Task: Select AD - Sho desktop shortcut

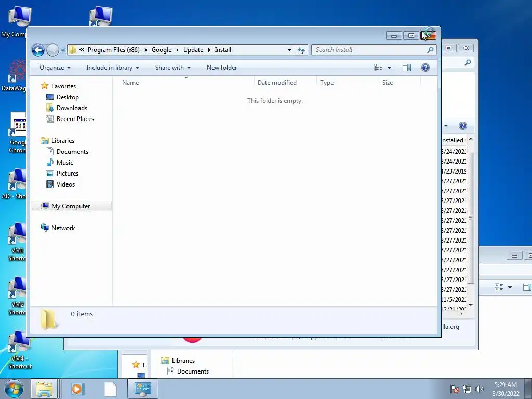Action: tap(14, 183)
